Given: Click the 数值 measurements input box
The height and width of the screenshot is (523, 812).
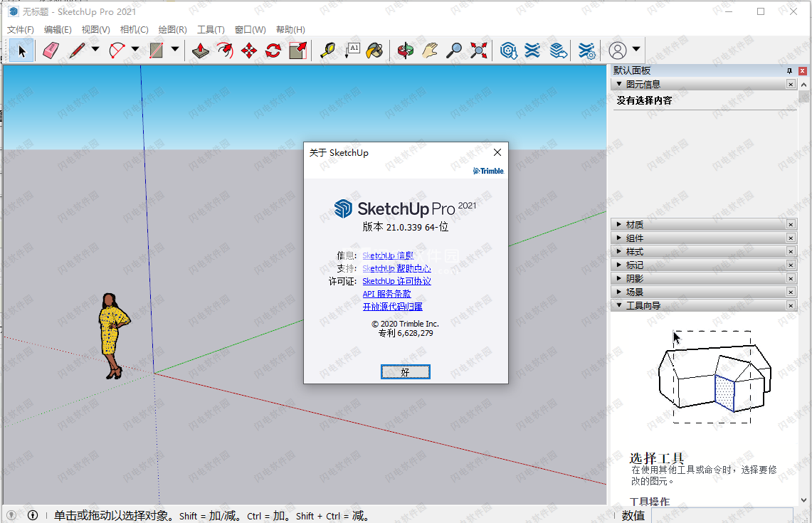Looking at the screenshot, I should click(x=722, y=515).
